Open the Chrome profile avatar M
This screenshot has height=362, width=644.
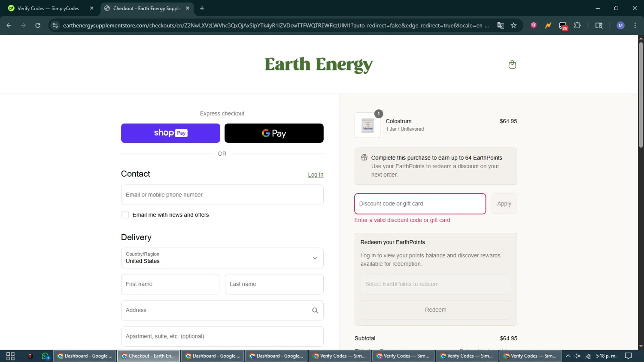pyautogui.click(x=620, y=25)
